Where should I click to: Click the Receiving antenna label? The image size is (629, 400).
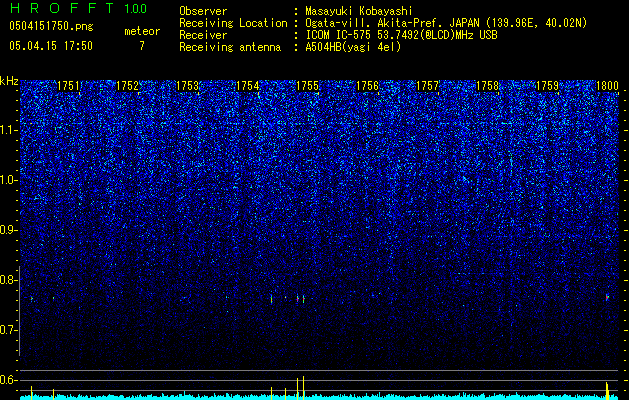230,47
